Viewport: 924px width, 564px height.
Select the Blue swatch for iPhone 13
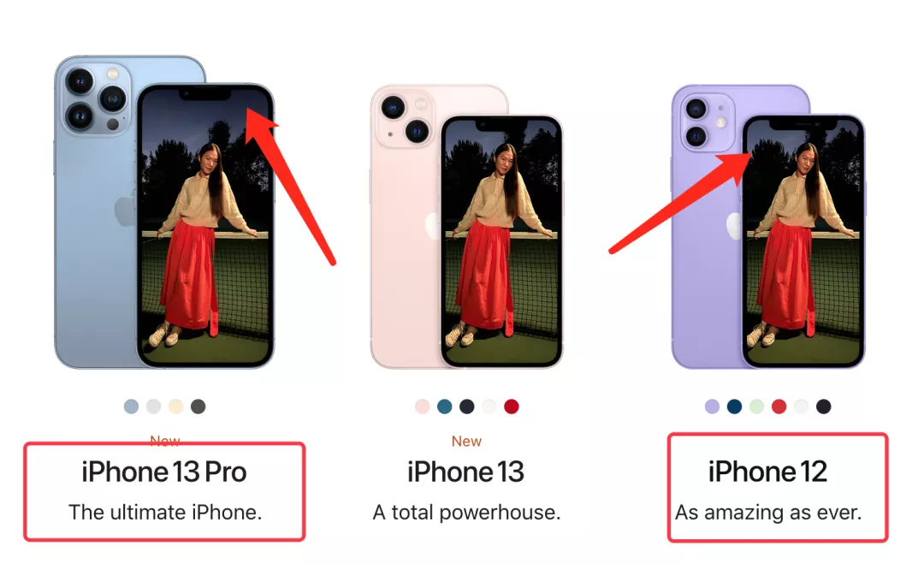click(445, 406)
